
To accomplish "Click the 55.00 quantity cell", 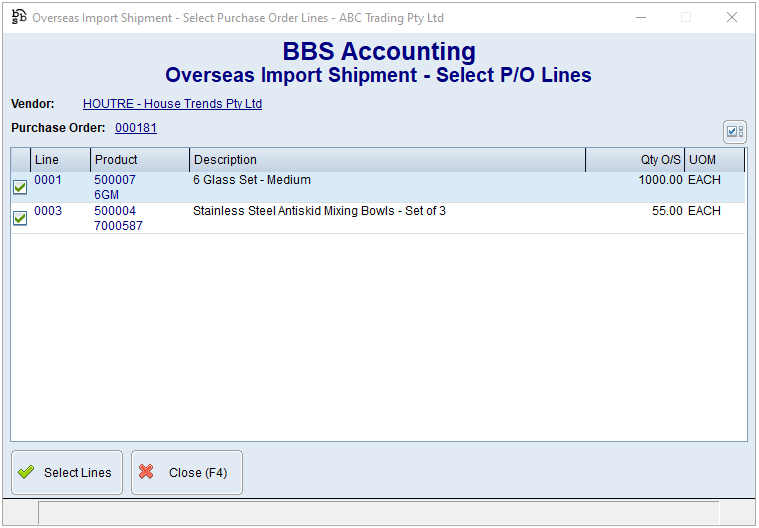I will [x=666, y=211].
